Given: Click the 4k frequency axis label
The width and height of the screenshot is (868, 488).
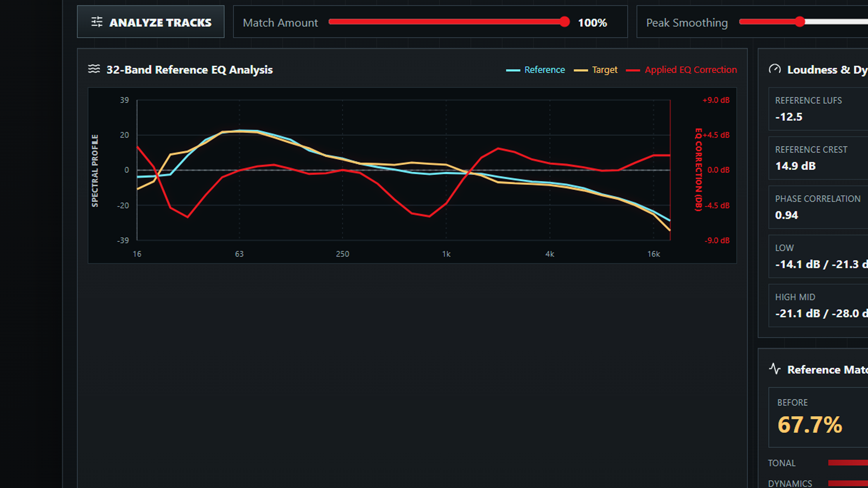Looking at the screenshot, I should pyautogui.click(x=550, y=254).
